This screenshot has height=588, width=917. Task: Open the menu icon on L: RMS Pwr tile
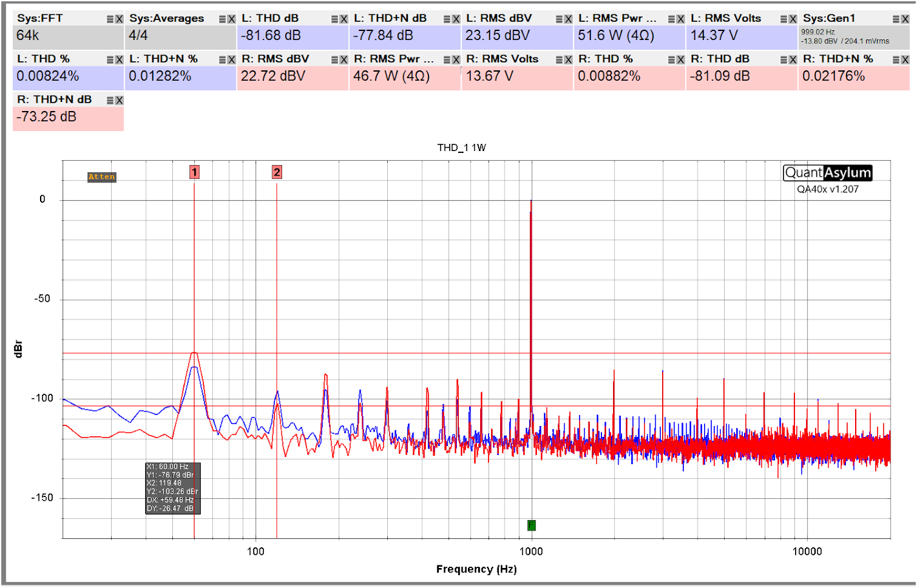point(672,19)
